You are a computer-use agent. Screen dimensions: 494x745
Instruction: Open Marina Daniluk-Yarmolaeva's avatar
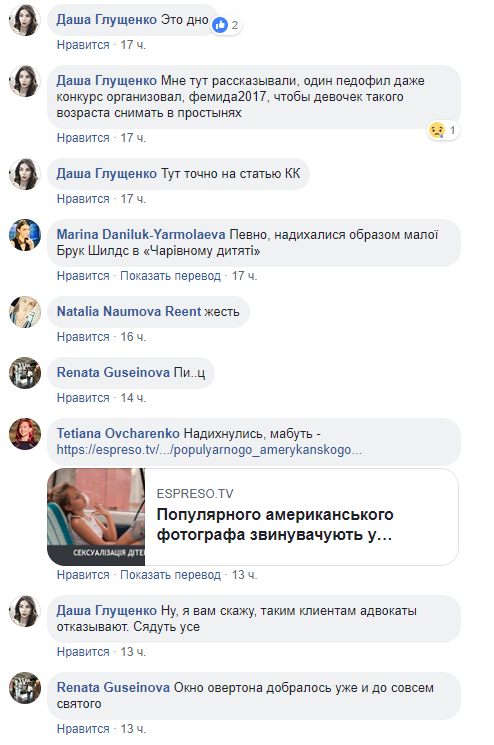click(25, 235)
